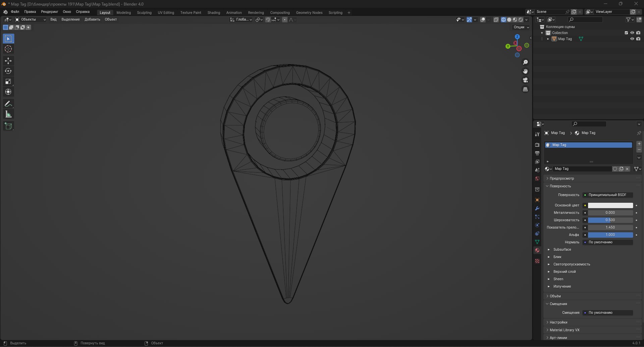Toggle X-ray display mode
This screenshot has height=347, width=644.
pos(496,20)
